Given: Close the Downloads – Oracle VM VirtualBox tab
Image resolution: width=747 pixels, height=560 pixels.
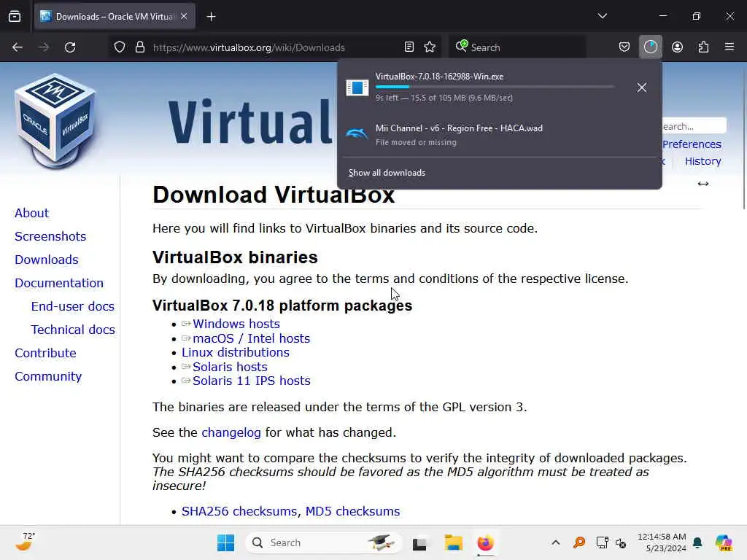Looking at the screenshot, I should [x=184, y=17].
